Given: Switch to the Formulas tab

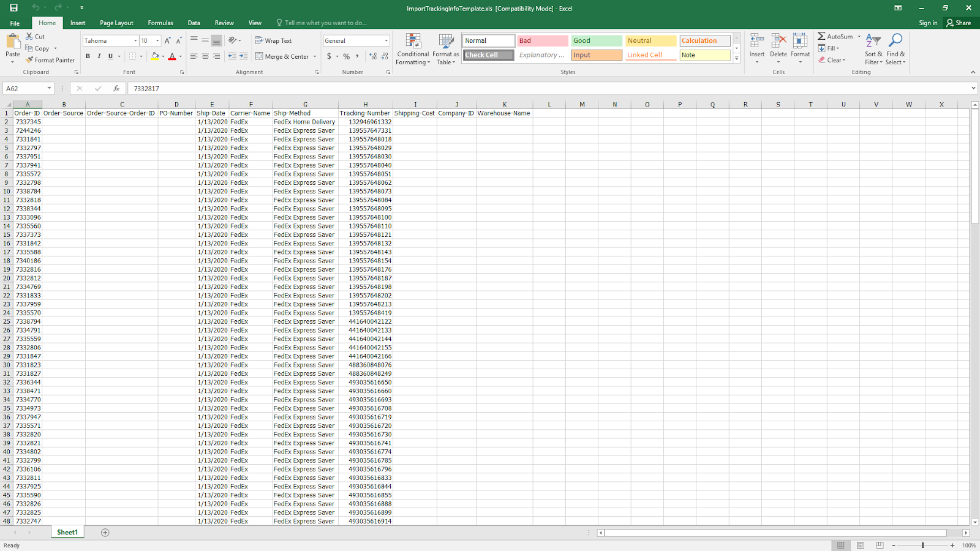Looking at the screenshot, I should [160, 23].
